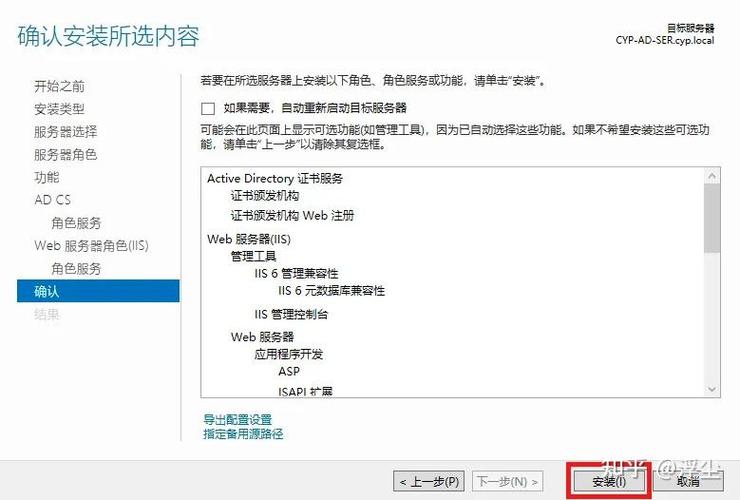
Task: Select highlighted 确认 step
Action: tap(98, 291)
